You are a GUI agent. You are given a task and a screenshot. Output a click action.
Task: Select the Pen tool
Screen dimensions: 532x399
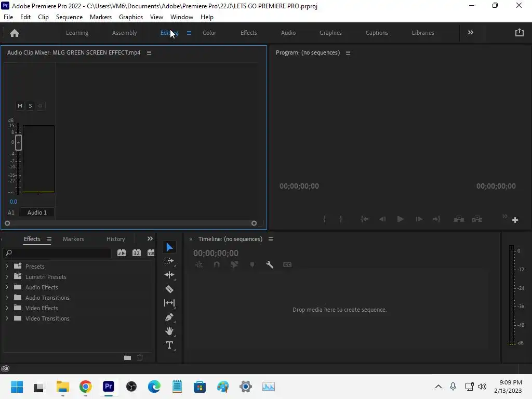point(169,317)
